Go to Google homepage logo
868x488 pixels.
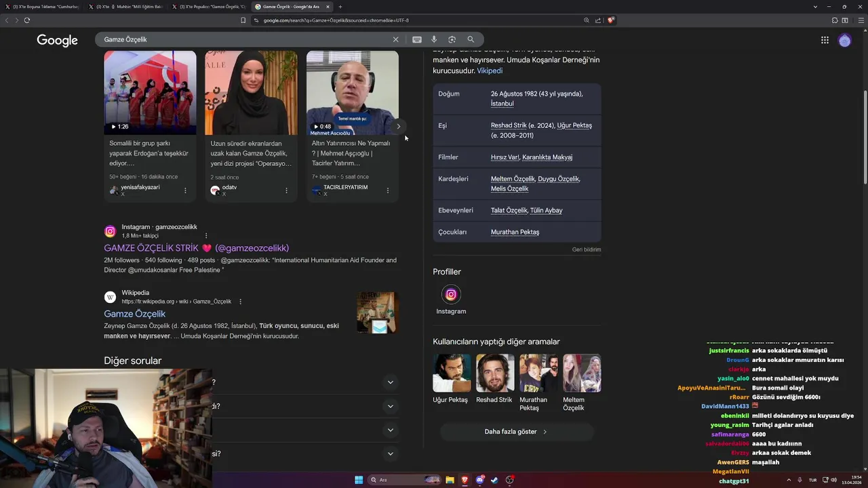tap(57, 41)
